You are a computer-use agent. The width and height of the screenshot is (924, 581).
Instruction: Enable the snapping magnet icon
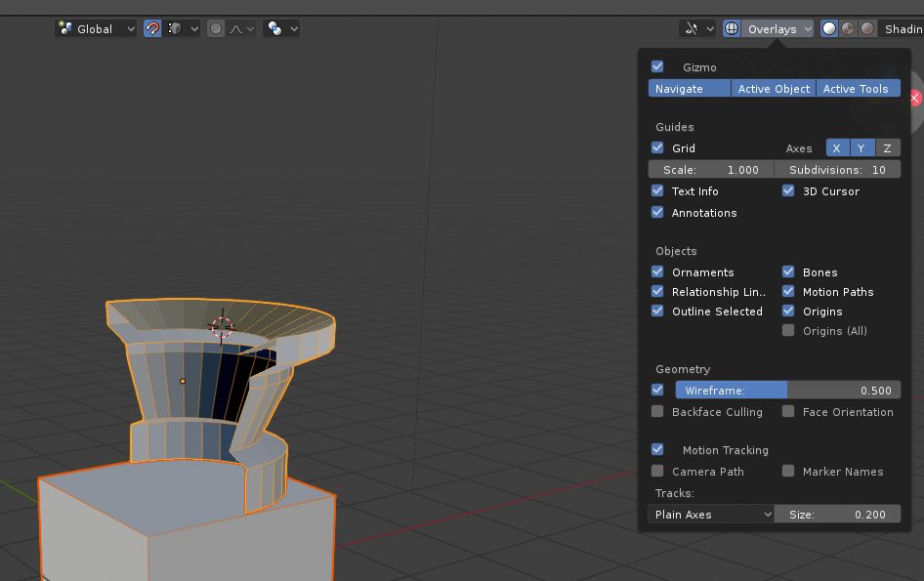pyautogui.click(x=152, y=27)
